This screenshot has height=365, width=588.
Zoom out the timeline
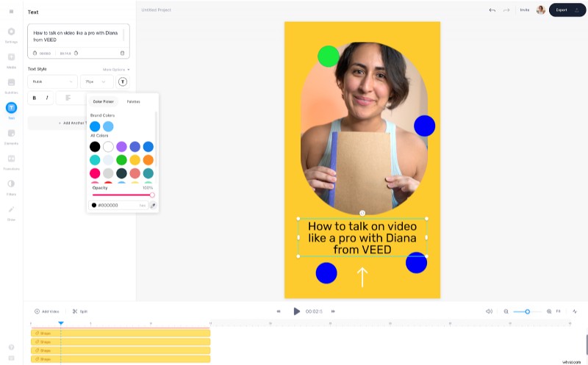point(506,311)
